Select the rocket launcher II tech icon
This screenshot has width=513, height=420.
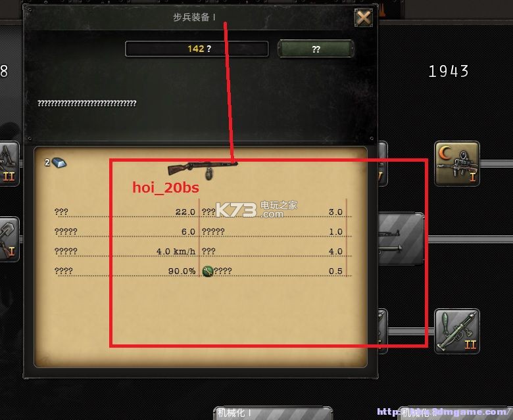[x=457, y=331]
